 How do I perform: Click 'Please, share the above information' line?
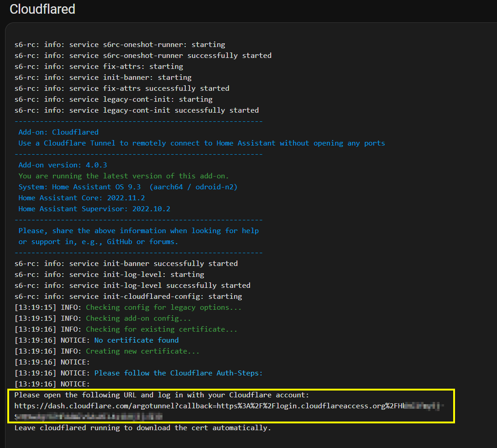(139, 231)
